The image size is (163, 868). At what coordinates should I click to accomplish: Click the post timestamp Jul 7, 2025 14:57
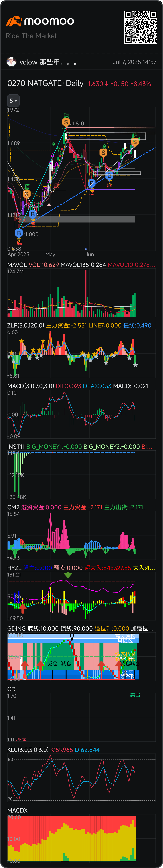(135, 62)
